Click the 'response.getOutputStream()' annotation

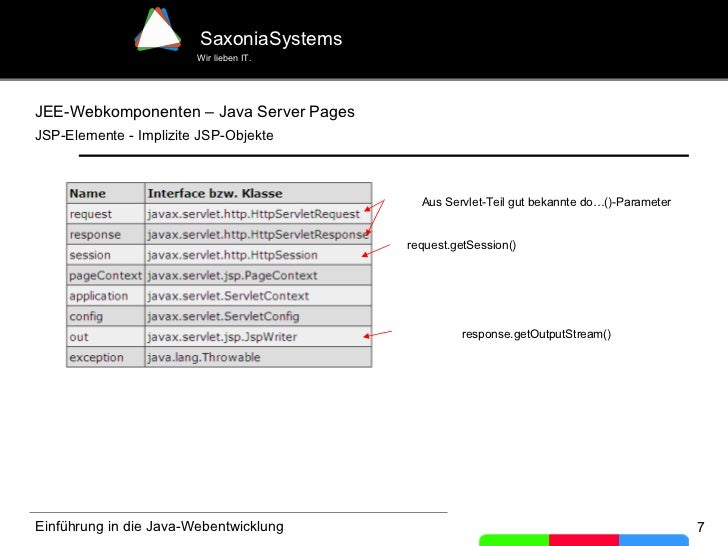pos(536,334)
